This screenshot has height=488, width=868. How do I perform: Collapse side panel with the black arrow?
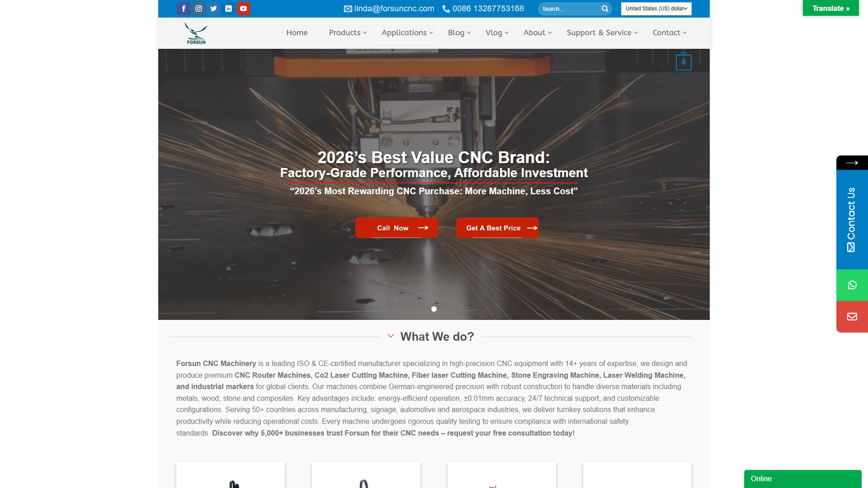(852, 163)
